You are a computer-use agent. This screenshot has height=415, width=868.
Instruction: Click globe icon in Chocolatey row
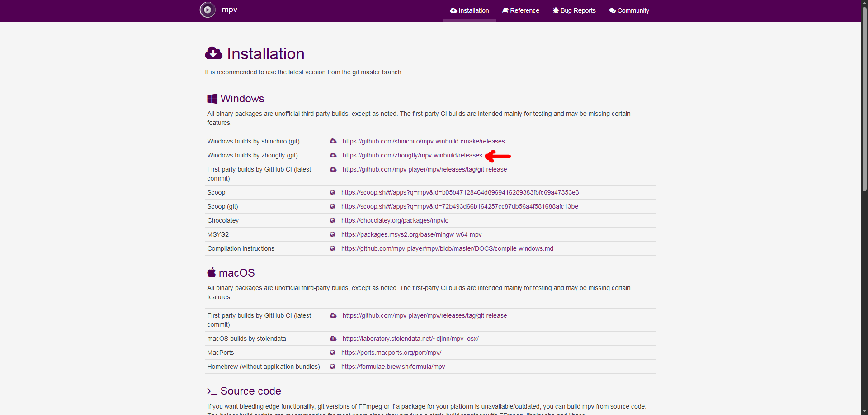(332, 220)
